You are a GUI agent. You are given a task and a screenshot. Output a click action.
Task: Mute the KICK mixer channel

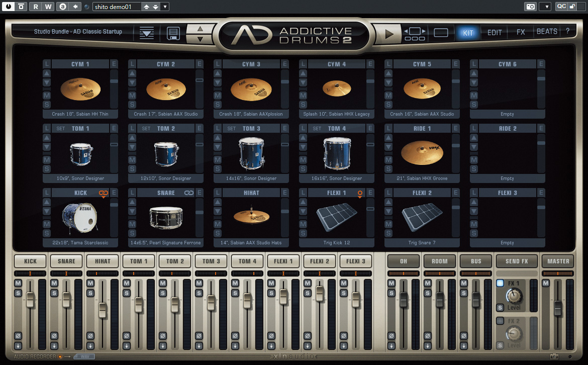coord(18,283)
